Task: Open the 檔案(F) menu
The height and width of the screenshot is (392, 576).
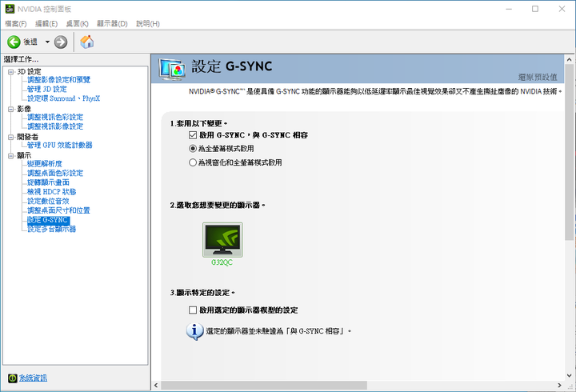Action: click(x=16, y=23)
